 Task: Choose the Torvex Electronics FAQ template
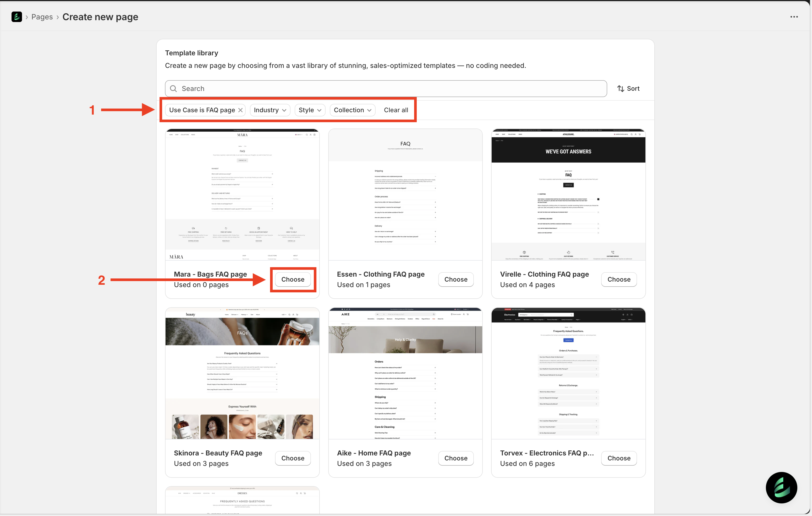click(x=619, y=458)
